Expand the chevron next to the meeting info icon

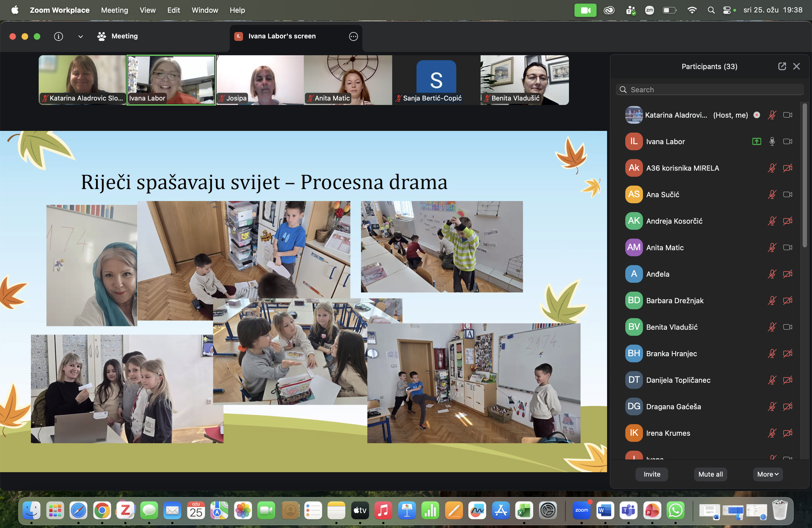pyautogui.click(x=81, y=36)
